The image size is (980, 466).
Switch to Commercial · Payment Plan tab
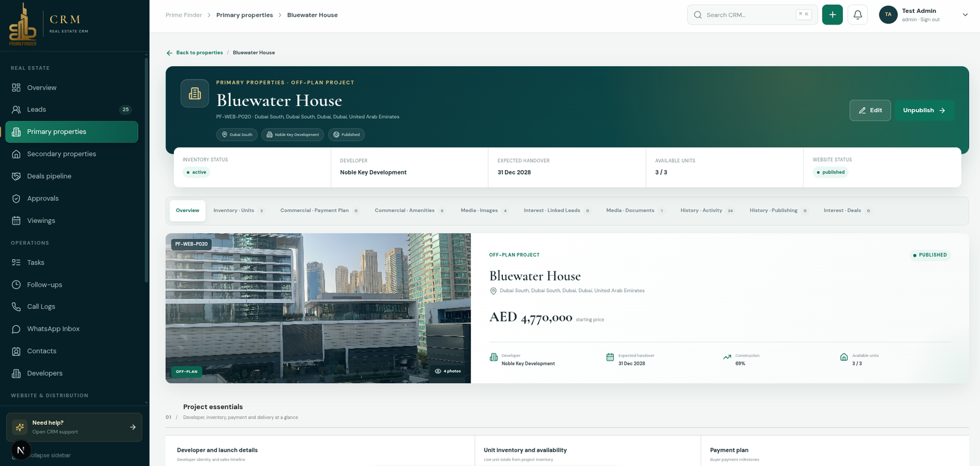[x=320, y=211]
